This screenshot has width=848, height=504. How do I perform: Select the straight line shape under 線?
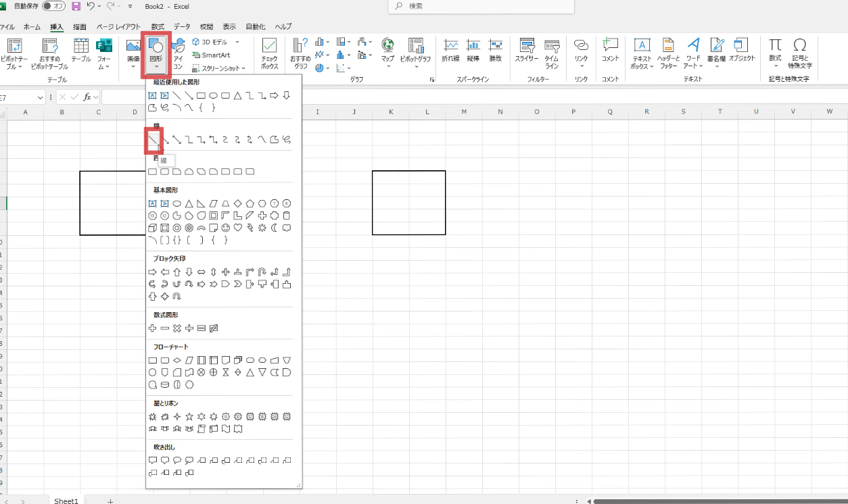click(154, 140)
